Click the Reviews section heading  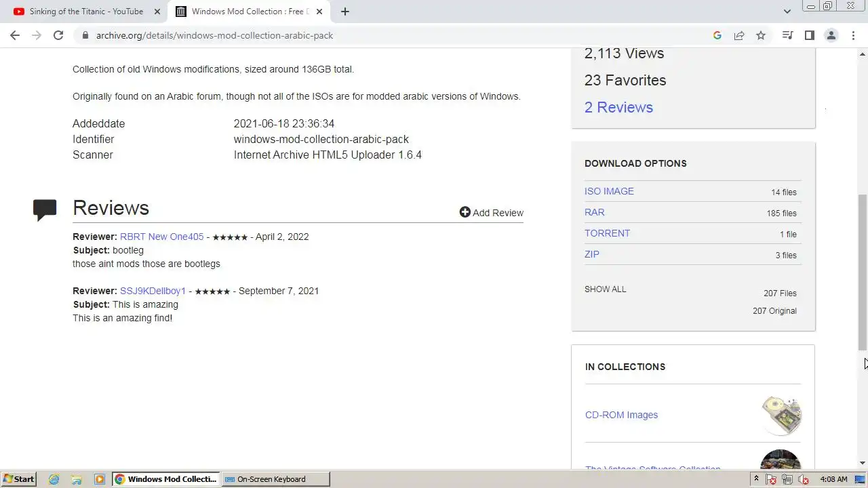point(111,208)
